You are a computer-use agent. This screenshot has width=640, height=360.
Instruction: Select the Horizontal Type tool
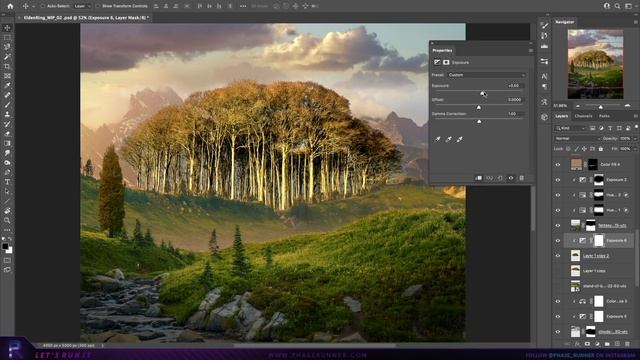[7, 182]
